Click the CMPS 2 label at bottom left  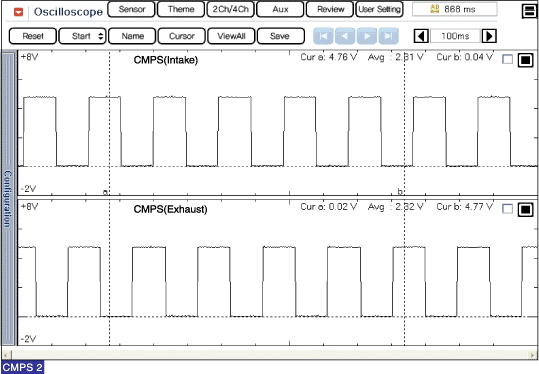pos(23,367)
